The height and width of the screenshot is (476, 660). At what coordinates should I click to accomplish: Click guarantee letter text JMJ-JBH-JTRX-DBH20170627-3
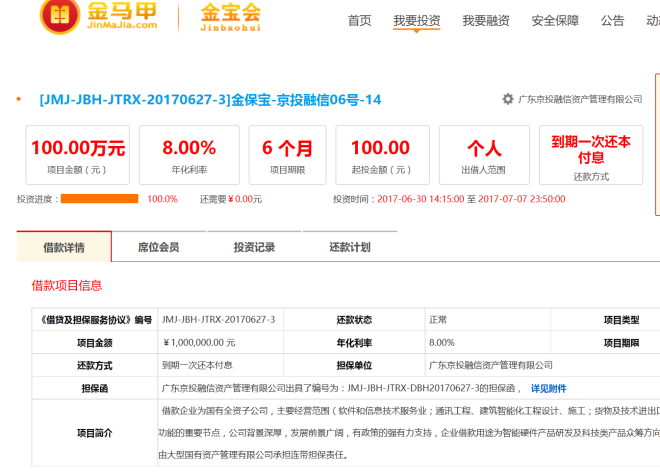(x=414, y=388)
